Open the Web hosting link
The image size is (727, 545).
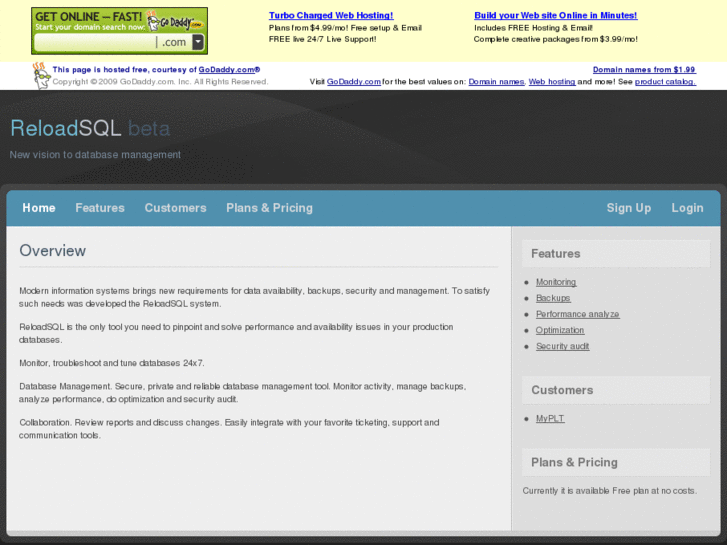[x=552, y=82]
